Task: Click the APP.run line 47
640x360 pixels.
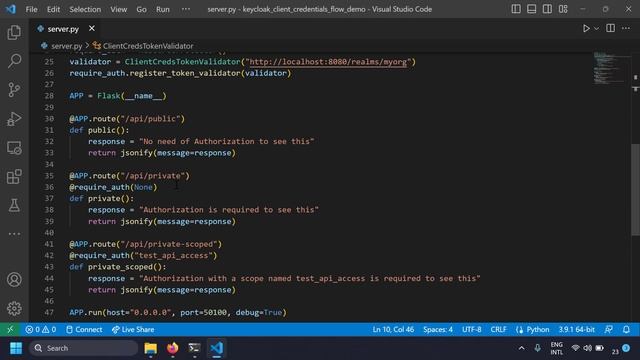Action: (x=178, y=313)
